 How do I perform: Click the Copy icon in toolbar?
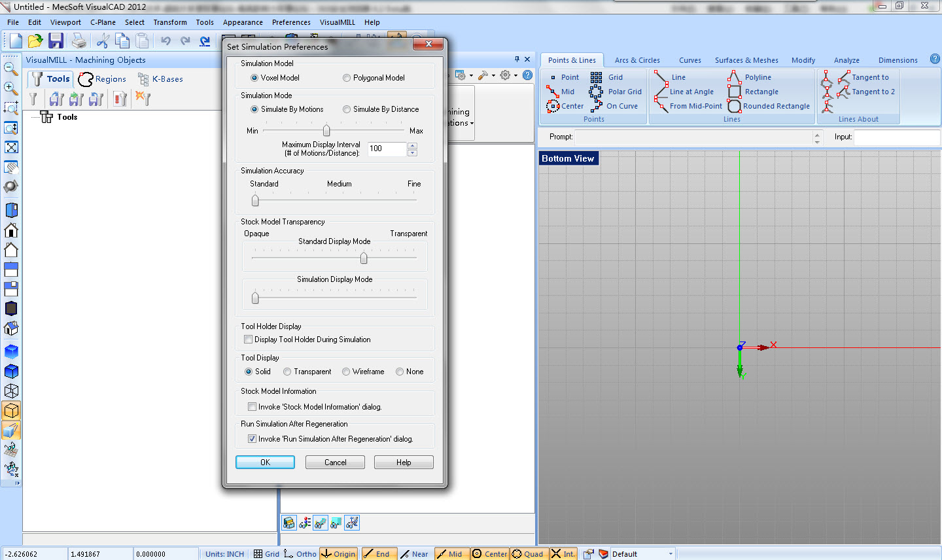click(x=122, y=41)
